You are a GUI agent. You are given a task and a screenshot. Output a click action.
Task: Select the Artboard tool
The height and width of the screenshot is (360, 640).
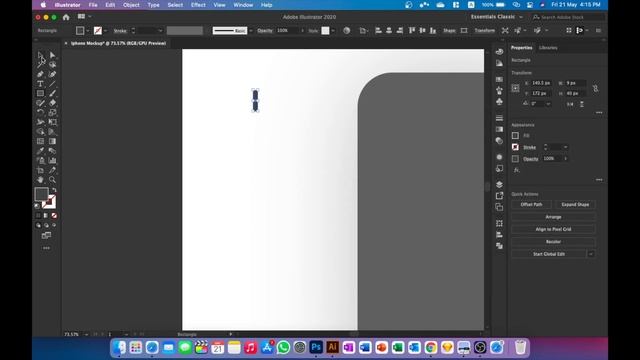(x=40, y=170)
